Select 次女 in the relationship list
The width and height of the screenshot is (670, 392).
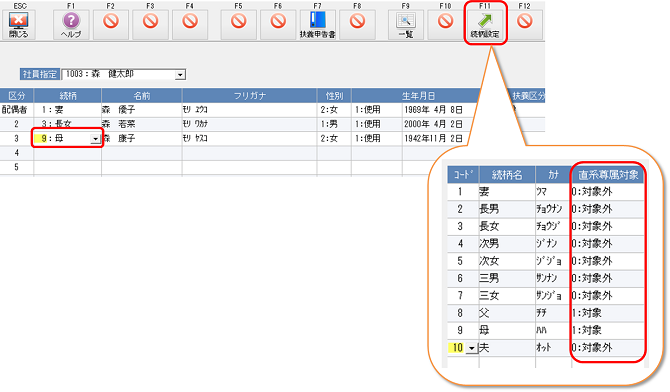point(507,261)
